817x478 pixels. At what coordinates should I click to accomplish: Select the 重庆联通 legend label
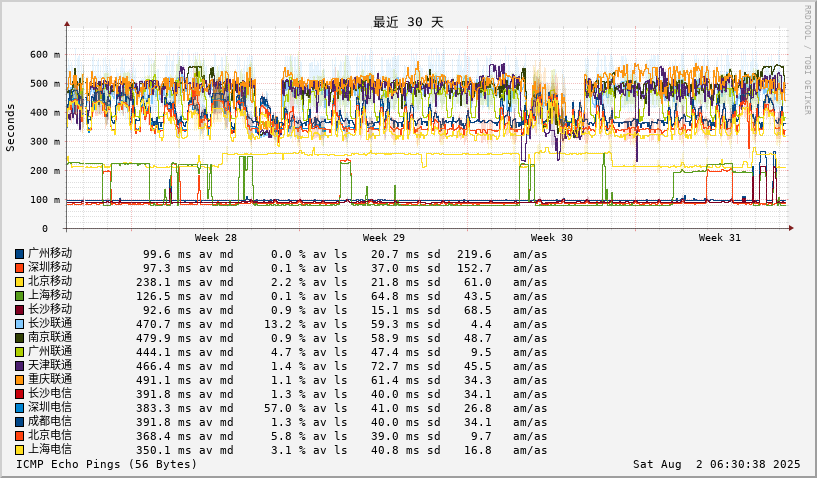50,380
